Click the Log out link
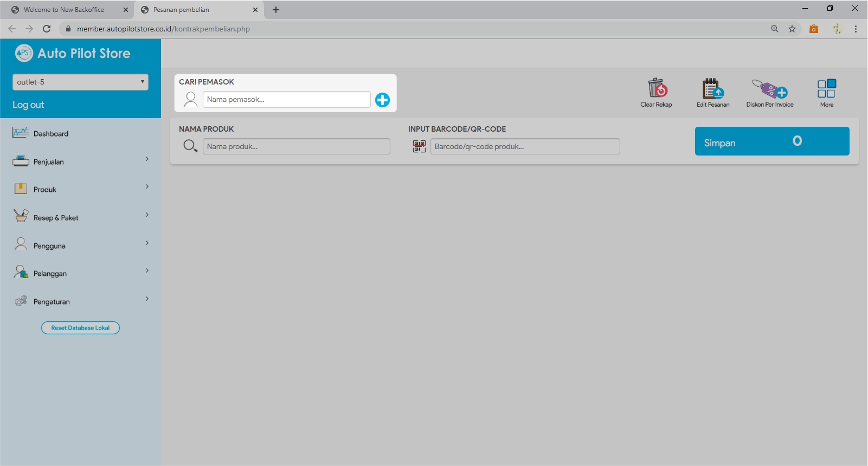The image size is (868, 466). (x=28, y=105)
